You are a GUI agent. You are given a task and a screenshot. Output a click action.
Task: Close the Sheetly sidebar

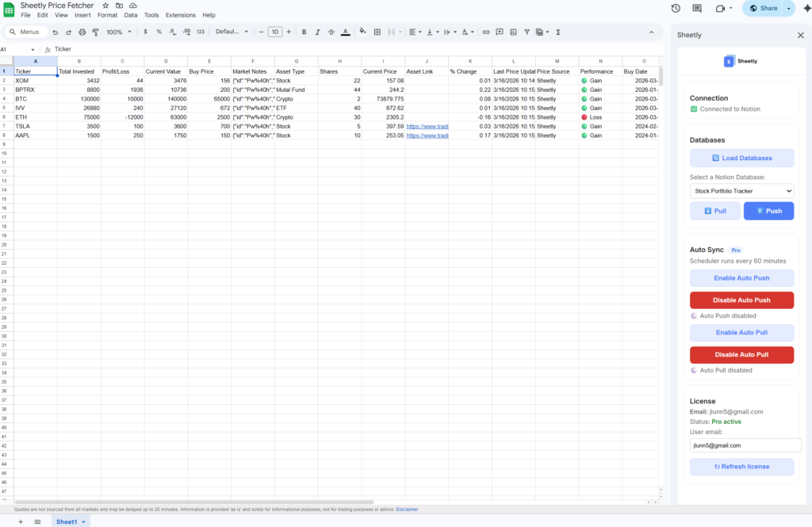click(801, 35)
